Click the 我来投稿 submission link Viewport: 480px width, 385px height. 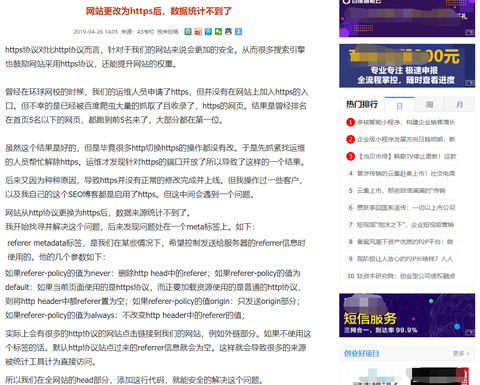(x=168, y=32)
